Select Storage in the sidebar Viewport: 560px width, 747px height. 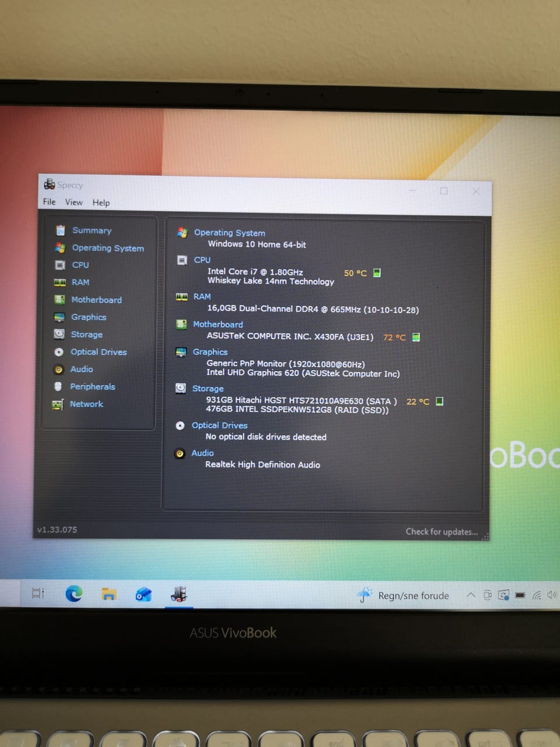click(x=86, y=334)
